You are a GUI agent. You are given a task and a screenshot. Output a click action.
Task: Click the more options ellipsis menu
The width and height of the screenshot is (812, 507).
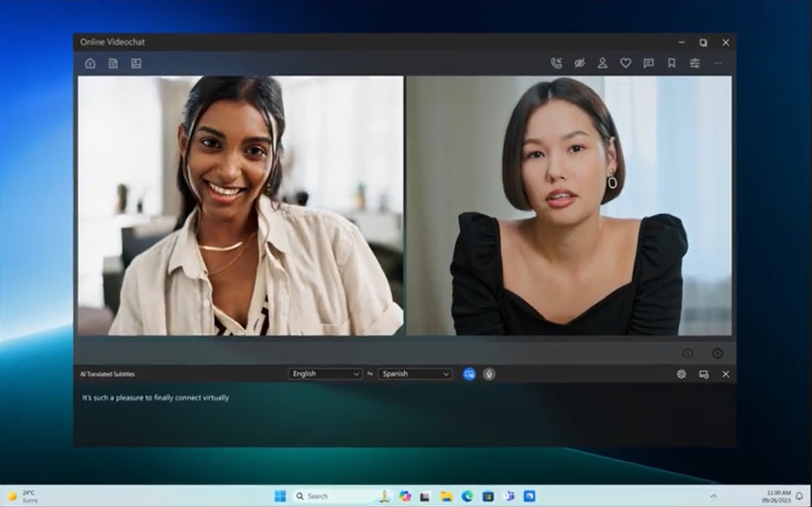click(x=717, y=63)
